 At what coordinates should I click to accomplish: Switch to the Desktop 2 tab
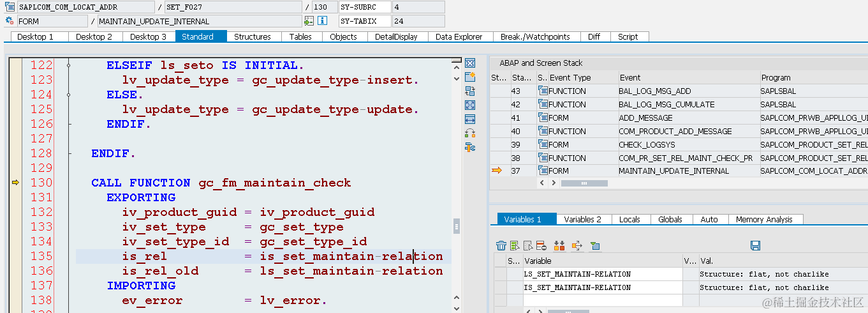[94, 36]
